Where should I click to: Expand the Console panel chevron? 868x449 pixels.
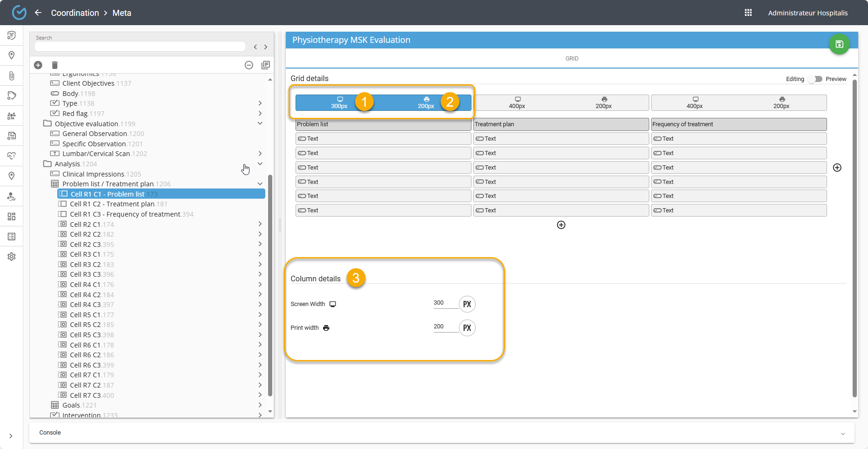(842, 433)
